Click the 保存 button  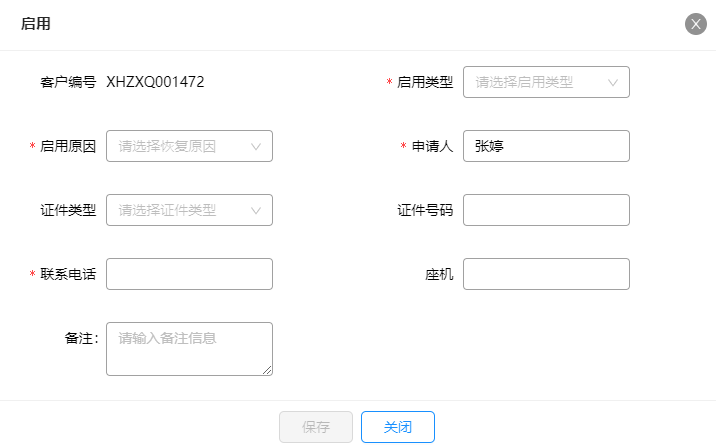tap(316, 427)
